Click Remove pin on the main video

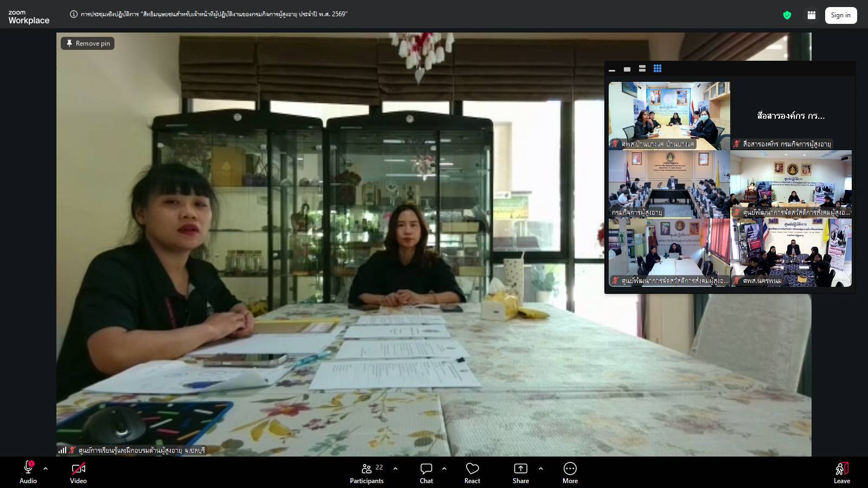[x=87, y=43]
